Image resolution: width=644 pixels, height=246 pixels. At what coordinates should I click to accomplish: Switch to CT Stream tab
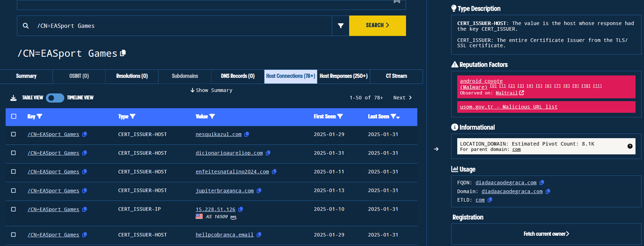396,76
